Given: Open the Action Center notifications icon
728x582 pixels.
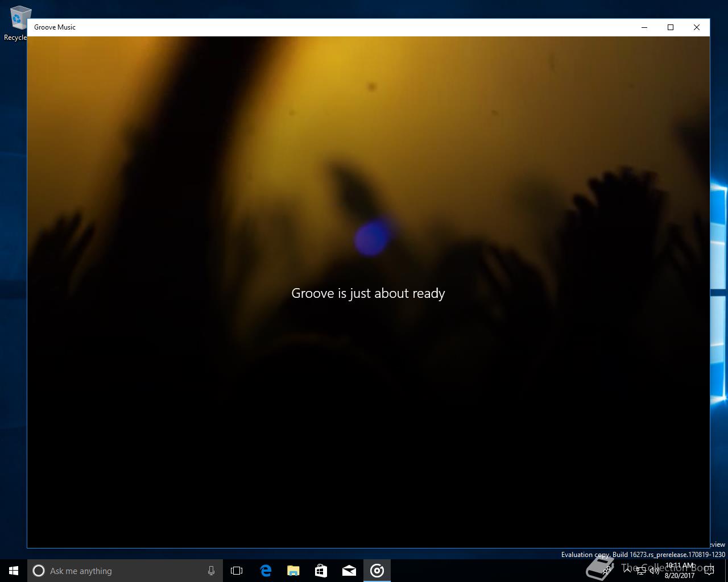Looking at the screenshot, I should [x=709, y=571].
